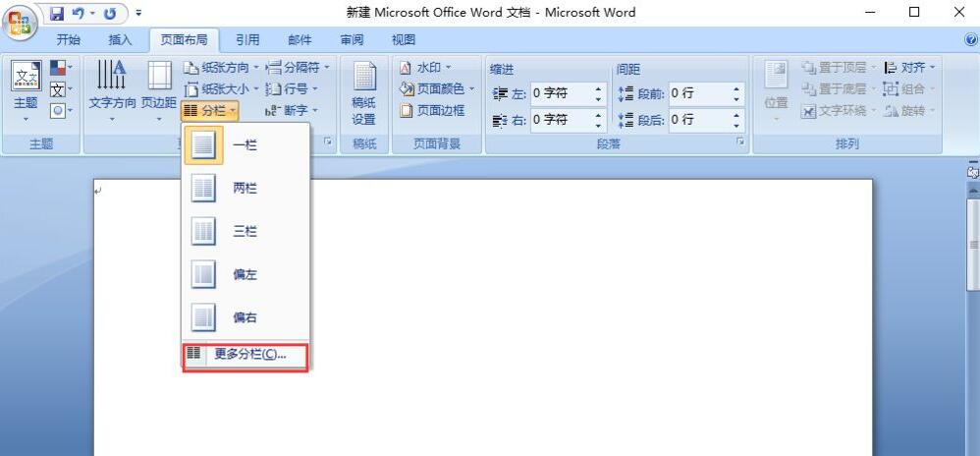This screenshot has height=456, width=980.
Task: Open the 邮件 tab
Action: coord(299,40)
